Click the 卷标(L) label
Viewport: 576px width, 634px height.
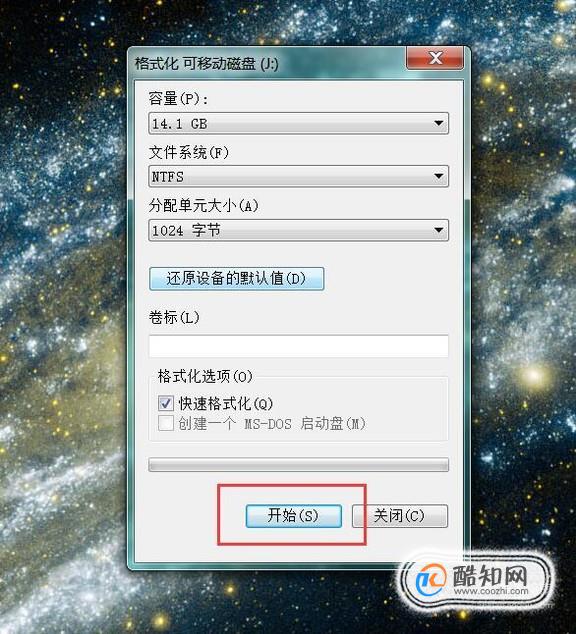[174, 317]
